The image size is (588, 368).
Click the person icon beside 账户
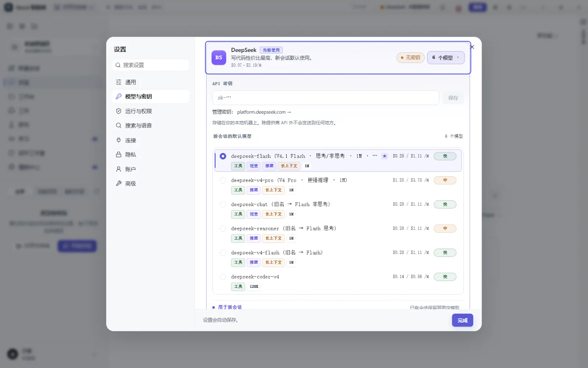[x=119, y=169]
